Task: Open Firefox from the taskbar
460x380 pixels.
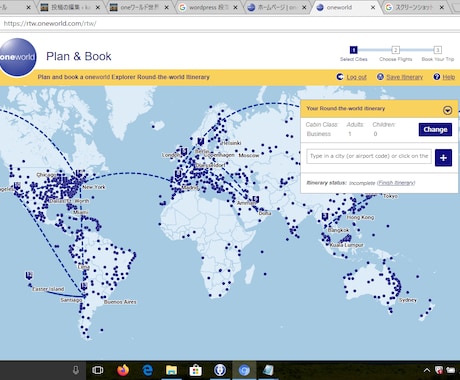Action: (x=123, y=370)
